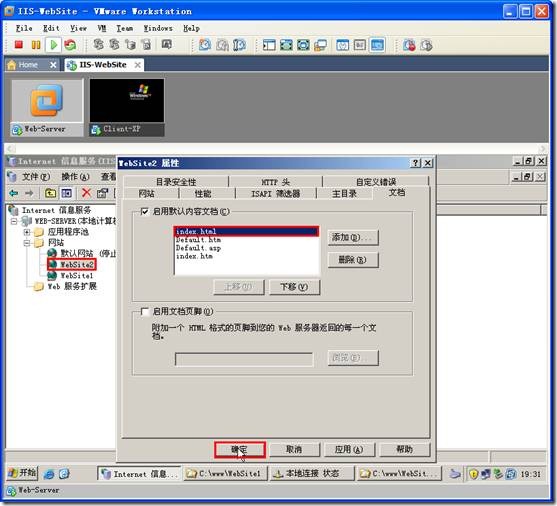Screen dimensions: 557x506
Task: Click the Reset VM icon
Action: tap(70, 45)
